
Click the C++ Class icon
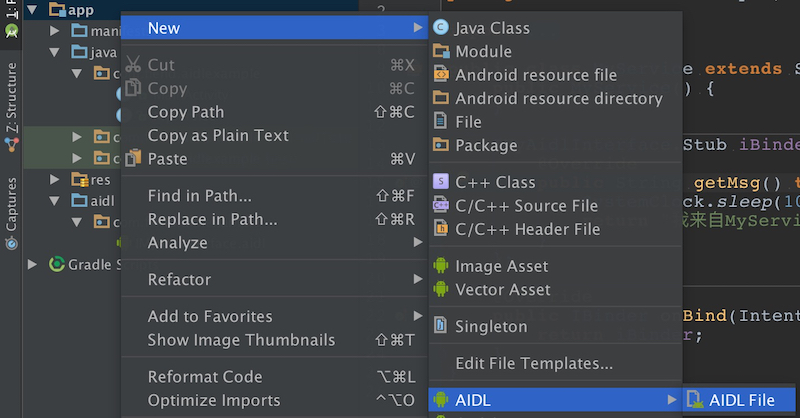(x=441, y=181)
